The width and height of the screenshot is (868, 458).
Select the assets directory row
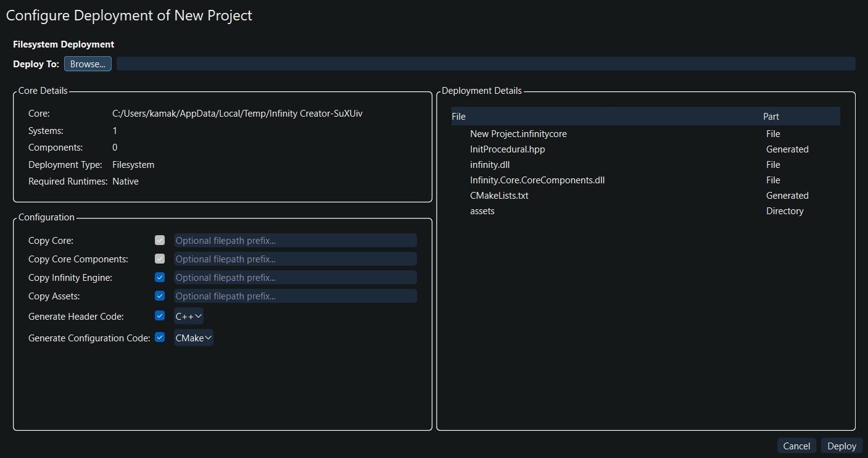pos(482,210)
